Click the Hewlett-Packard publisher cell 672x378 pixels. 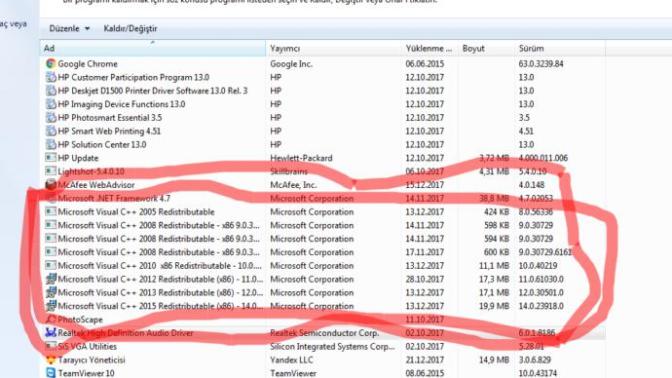(x=301, y=158)
